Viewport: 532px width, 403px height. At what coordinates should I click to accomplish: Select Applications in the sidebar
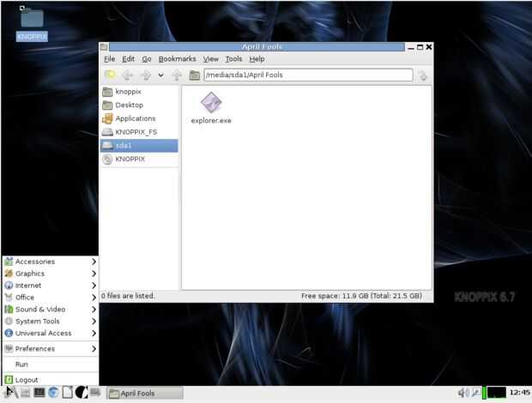[139, 118]
